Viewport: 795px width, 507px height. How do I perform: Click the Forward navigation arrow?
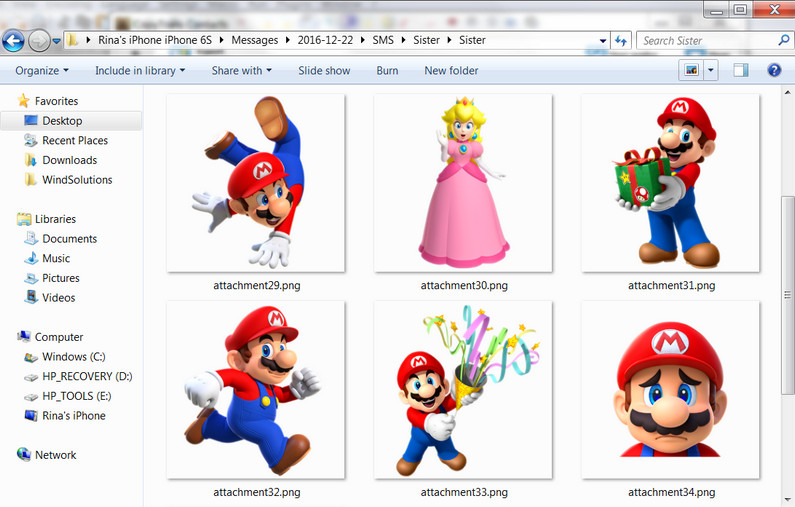(x=39, y=41)
